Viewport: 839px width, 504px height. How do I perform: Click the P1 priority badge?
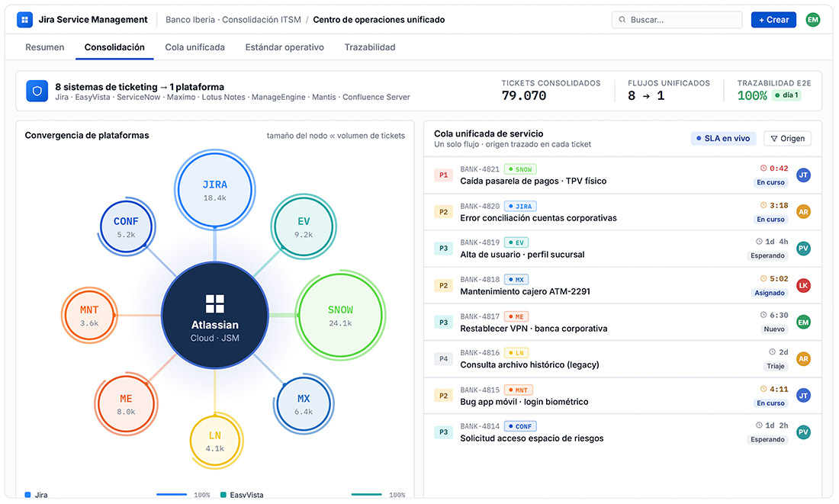[444, 175]
